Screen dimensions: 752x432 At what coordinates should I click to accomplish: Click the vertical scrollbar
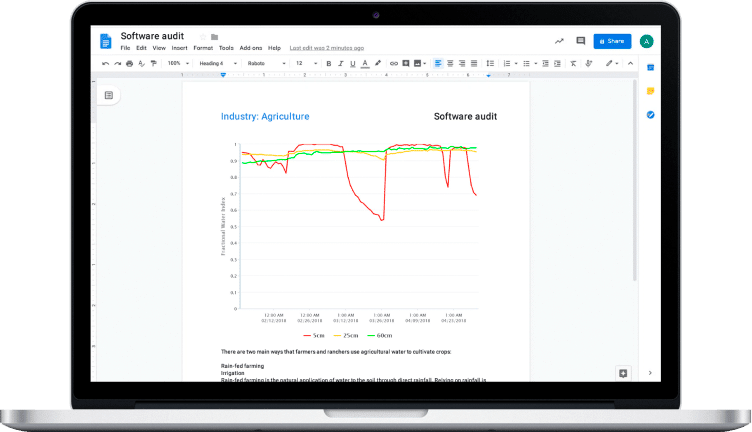pos(634,180)
